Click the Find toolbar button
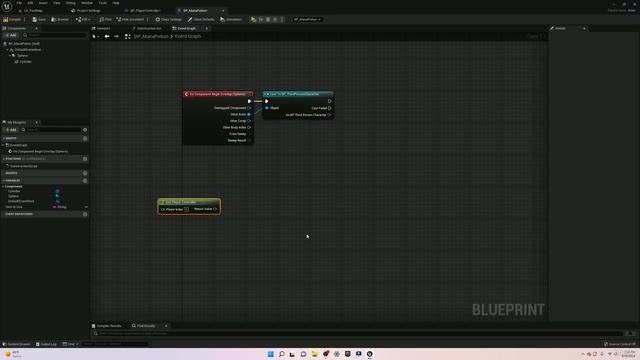 105,19
